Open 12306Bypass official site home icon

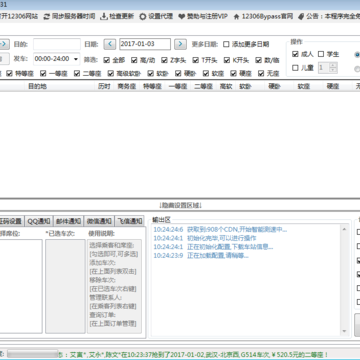pos(237,16)
